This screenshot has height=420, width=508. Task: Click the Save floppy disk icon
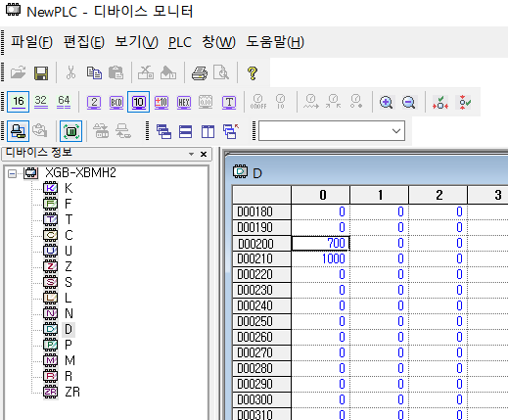41,73
